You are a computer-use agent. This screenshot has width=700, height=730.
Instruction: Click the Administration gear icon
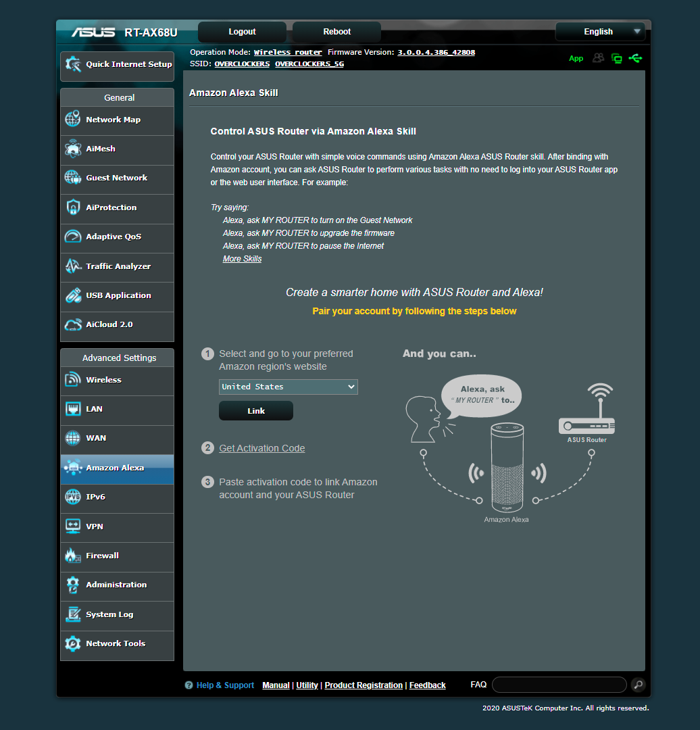[73, 585]
